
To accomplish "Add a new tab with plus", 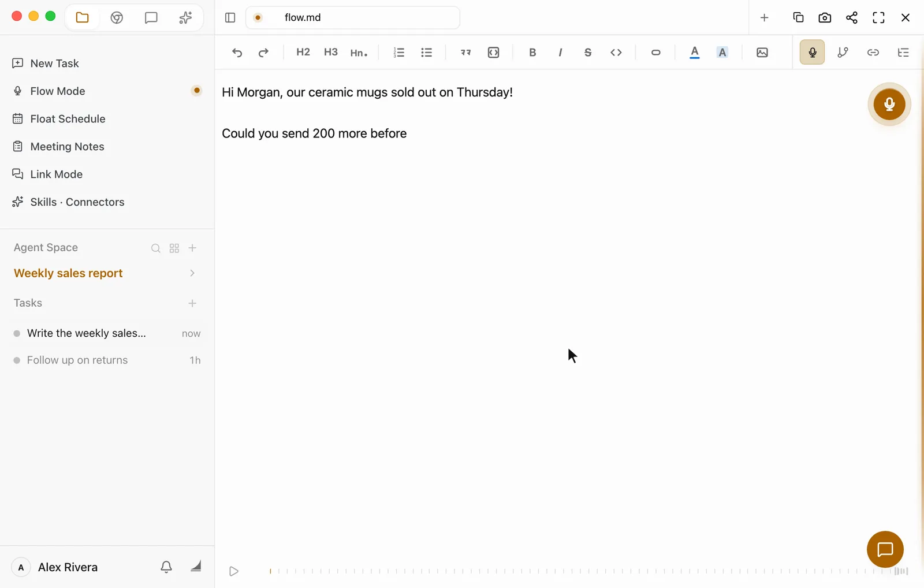I will point(765,17).
